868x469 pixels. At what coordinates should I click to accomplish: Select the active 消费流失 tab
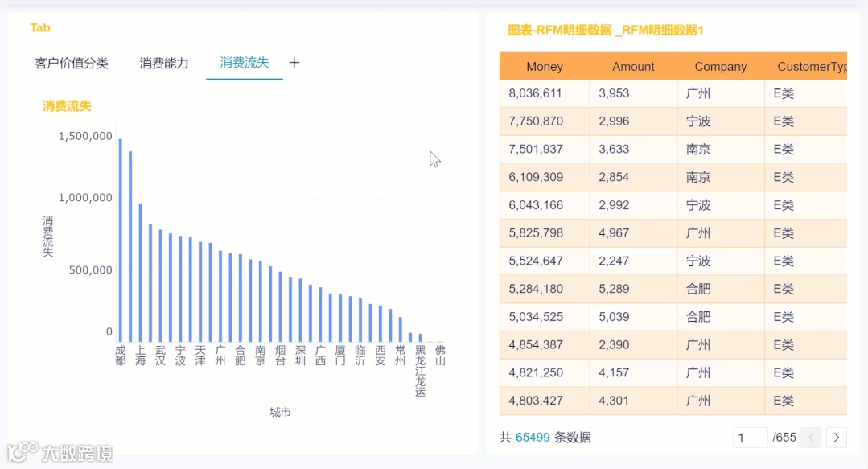click(x=244, y=62)
